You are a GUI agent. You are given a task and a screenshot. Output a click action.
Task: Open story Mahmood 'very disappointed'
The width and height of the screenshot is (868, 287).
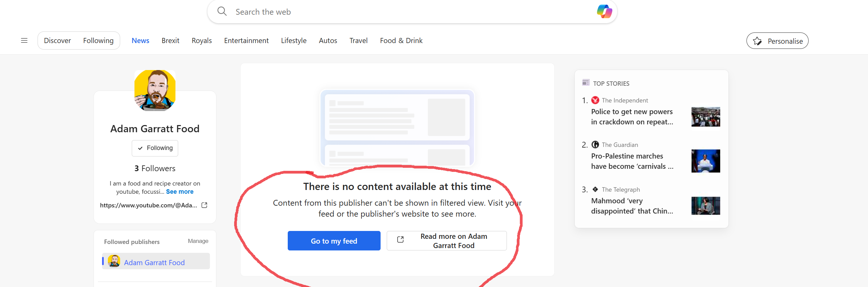pyautogui.click(x=632, y=206)
